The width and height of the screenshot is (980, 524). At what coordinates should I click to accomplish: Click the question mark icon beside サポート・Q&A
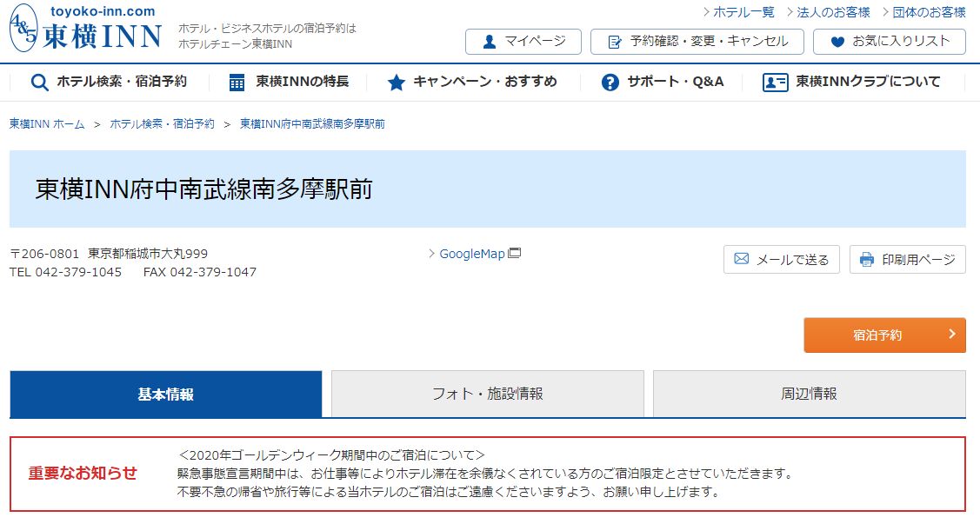[x=610, y=83]
